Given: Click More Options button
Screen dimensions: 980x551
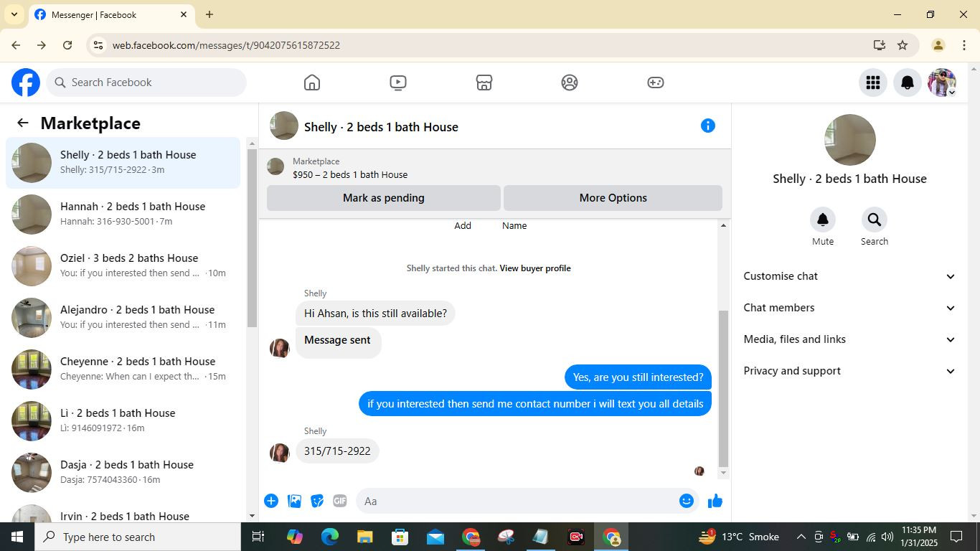Looking at the screenshot, I should tap(613, 198).
